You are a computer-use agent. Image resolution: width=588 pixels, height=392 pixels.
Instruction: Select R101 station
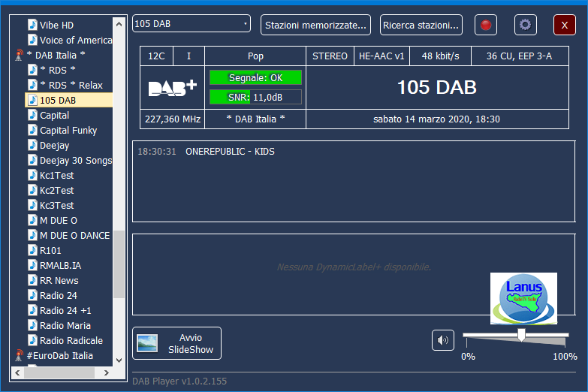click(x=50, y=250)
